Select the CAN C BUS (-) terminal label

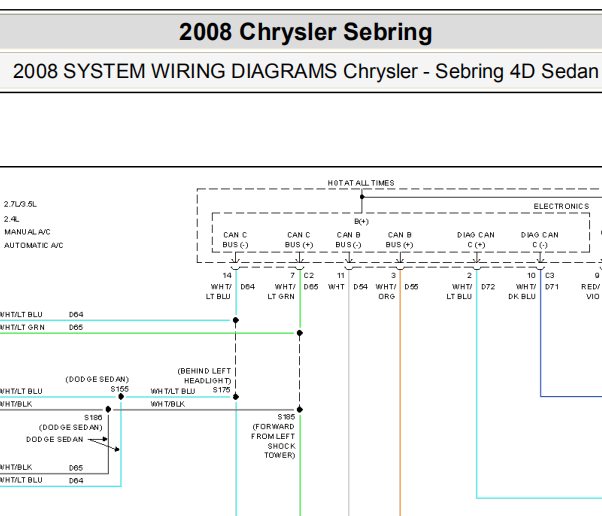coord(235,240)
